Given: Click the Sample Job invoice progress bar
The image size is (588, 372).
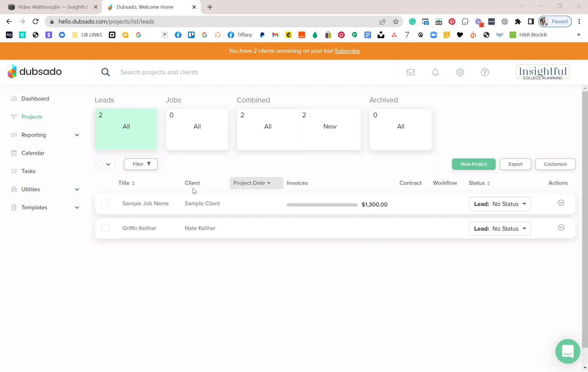Looking at the screenshot, I should [x=322, y=205].
